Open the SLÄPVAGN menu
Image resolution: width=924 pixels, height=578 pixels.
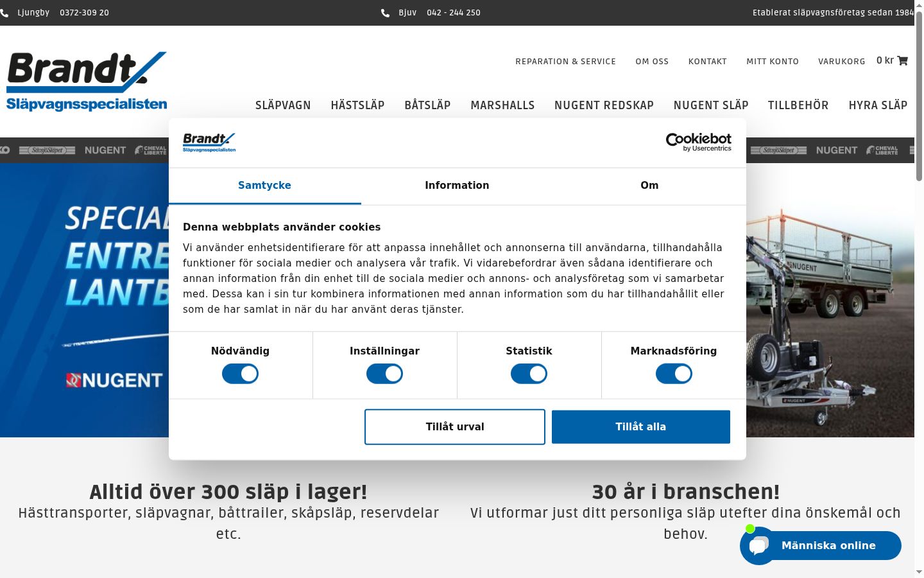pos(283,105)
